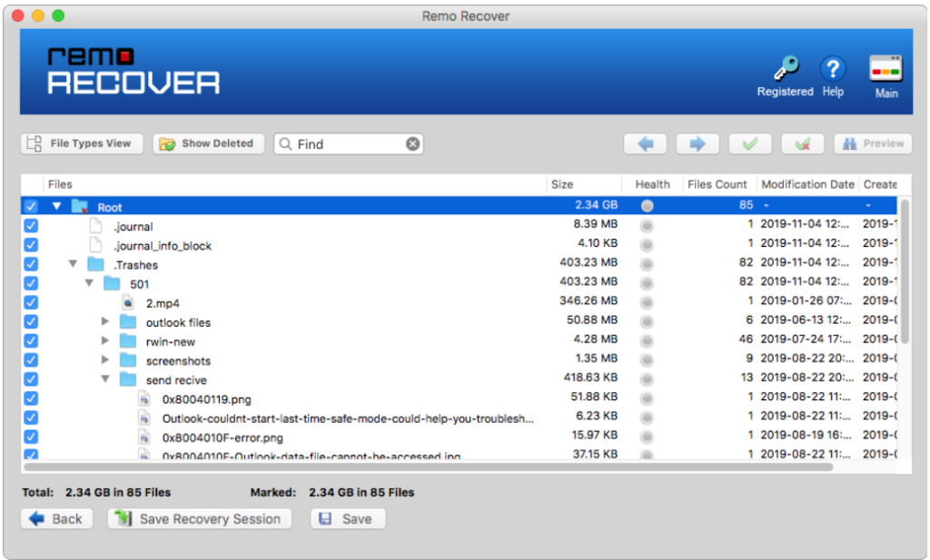Collapse the send recive folder

(x=104, y=379)
